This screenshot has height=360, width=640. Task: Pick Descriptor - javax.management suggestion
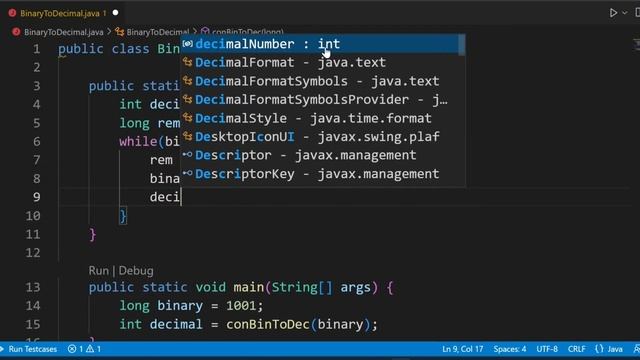pos(320,155)
